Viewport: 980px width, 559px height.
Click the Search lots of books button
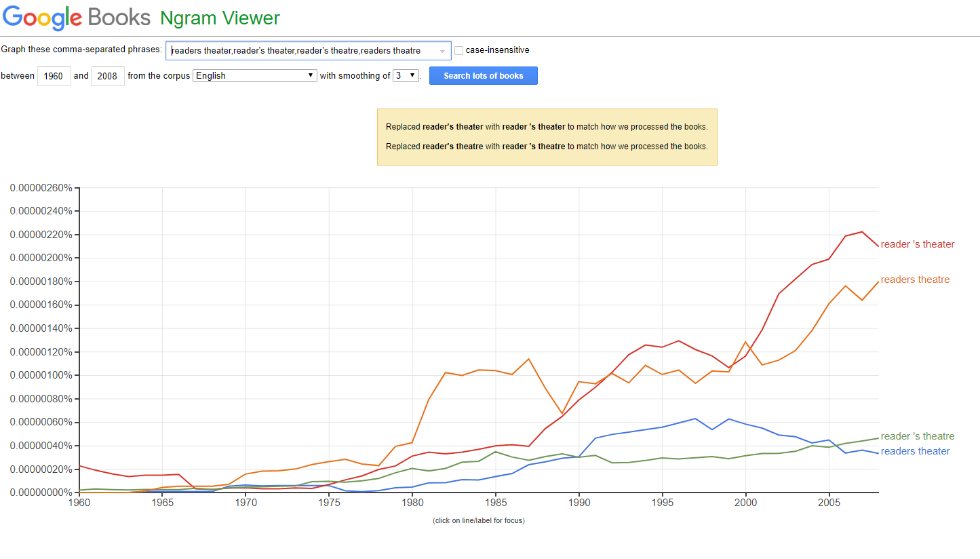pyautogui.click(x=484, y=75)
